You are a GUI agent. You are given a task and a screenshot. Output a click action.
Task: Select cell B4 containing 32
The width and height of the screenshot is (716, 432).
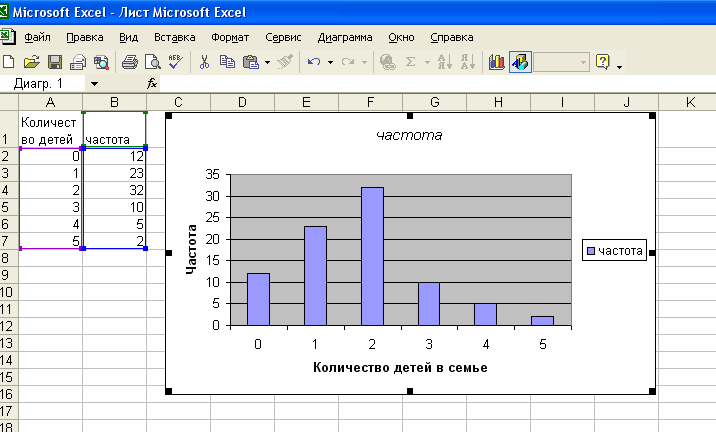[115, 190]
